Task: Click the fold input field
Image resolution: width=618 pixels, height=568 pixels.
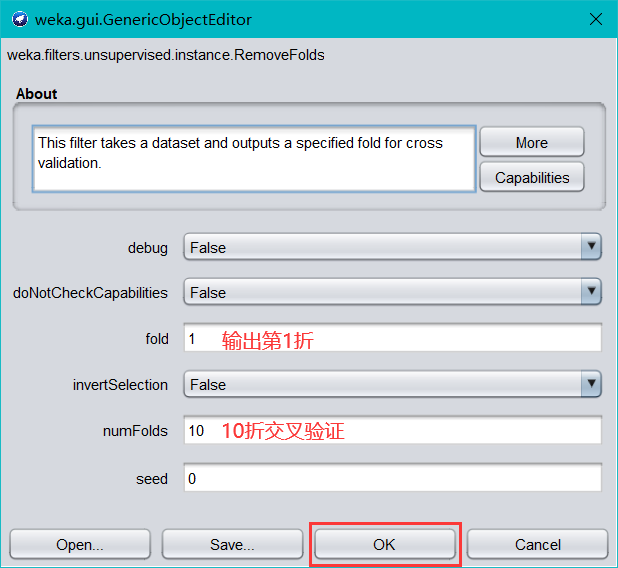Action: (393, 338)
